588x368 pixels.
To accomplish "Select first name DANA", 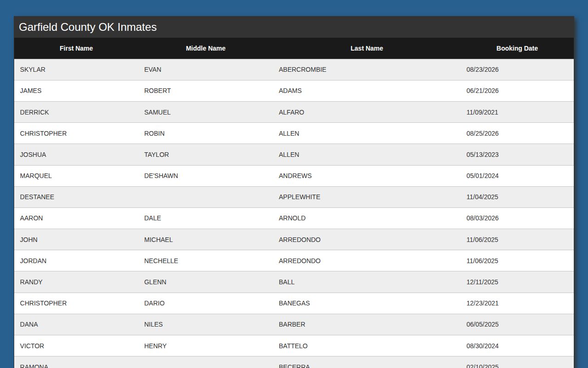I will click(x=29, y=324).
